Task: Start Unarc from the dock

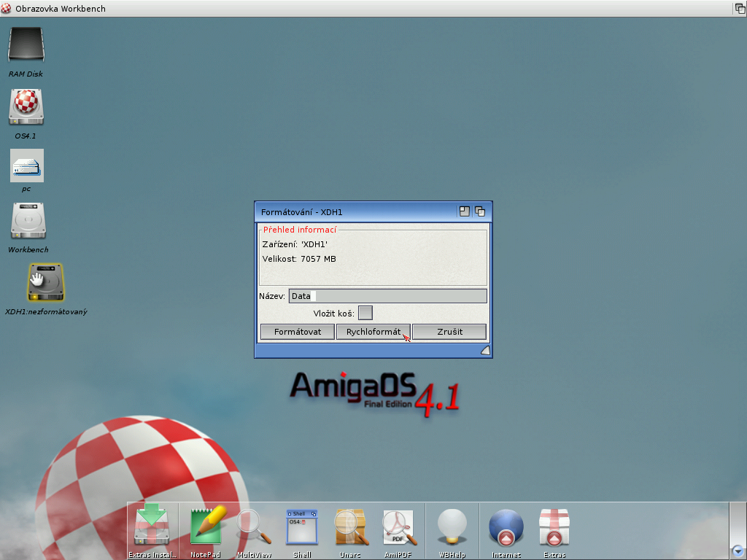Action: click(350, 527)
